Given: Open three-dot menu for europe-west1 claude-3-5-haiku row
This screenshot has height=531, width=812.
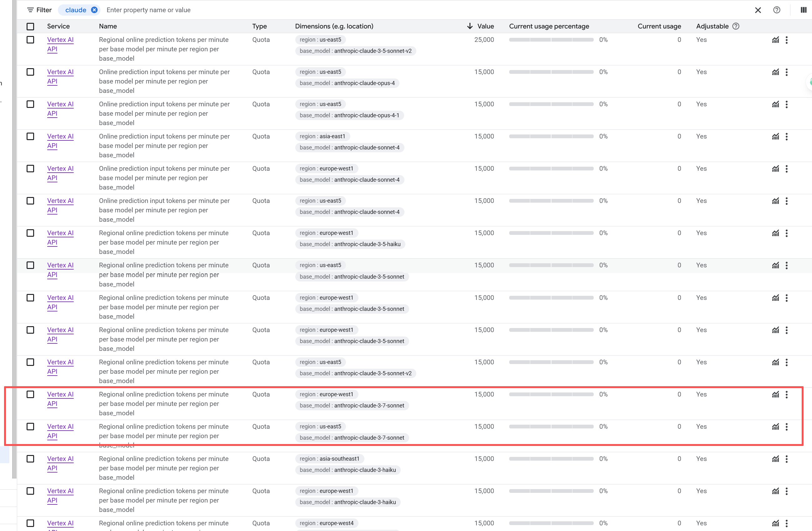Looking at the screenshot, I should (x=786, y=233).
